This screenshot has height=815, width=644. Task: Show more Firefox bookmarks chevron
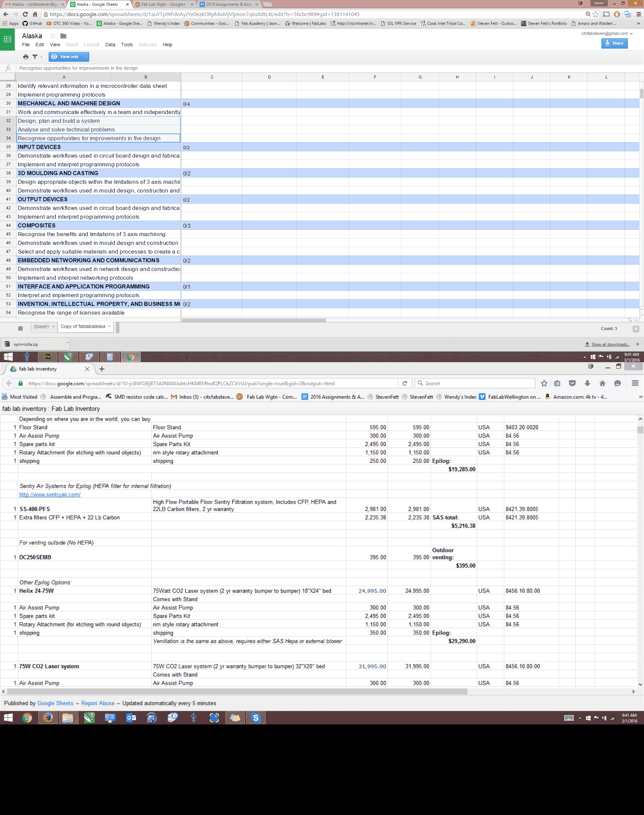point(640,397)
